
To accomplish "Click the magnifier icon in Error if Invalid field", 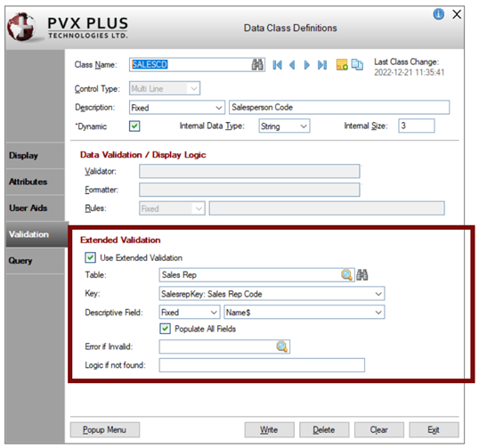I will (281, 346).
